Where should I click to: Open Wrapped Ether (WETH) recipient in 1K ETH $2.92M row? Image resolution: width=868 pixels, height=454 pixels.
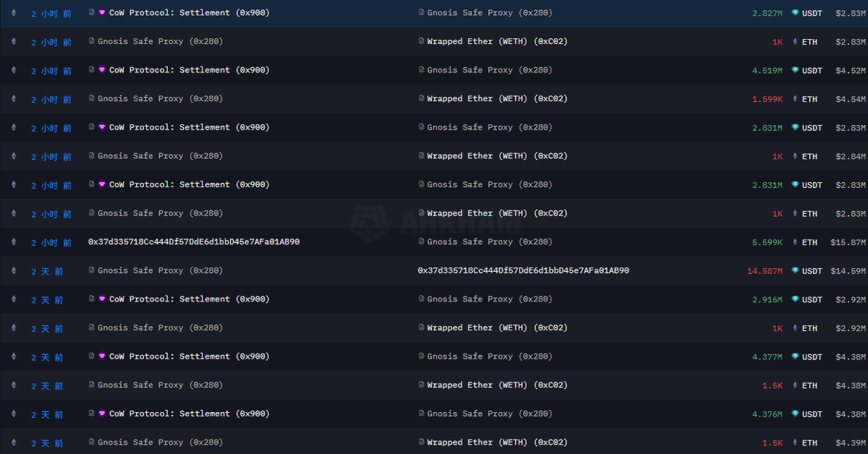coord(498,327)
